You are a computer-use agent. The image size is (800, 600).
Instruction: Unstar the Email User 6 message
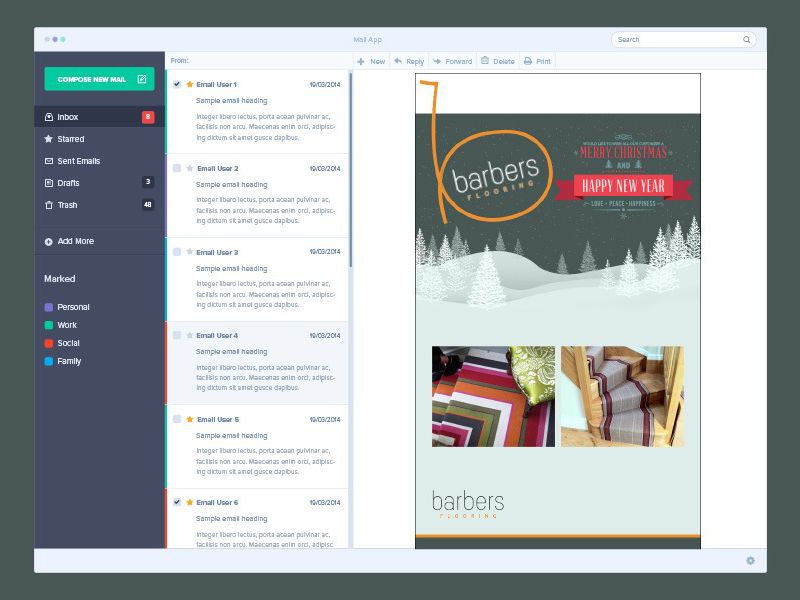pyautogui.click(x=190, y=502)
